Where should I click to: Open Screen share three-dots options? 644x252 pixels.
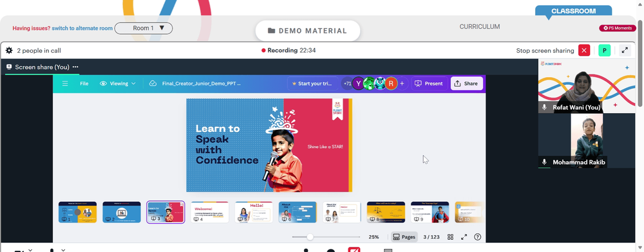(75, 67)
